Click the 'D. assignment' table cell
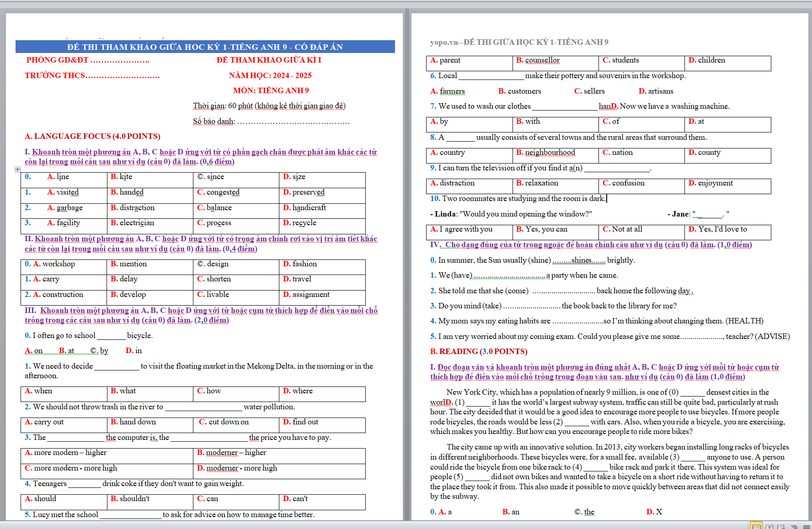 [322, 298]
